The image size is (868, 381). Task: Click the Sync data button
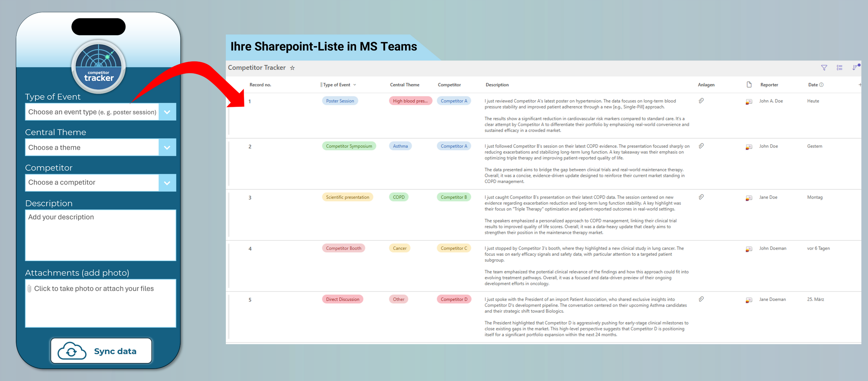tap(101, 351)
